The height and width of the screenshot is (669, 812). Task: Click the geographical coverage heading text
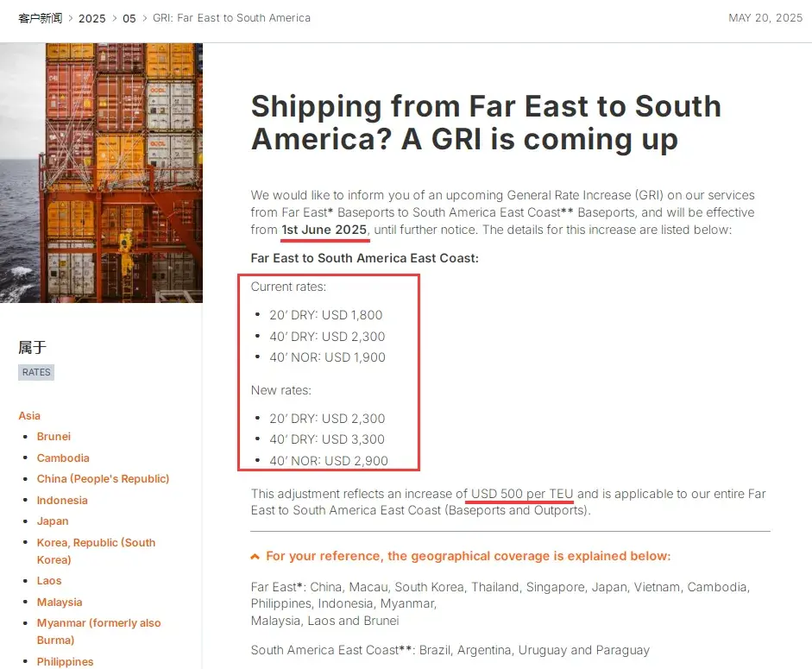468,557
